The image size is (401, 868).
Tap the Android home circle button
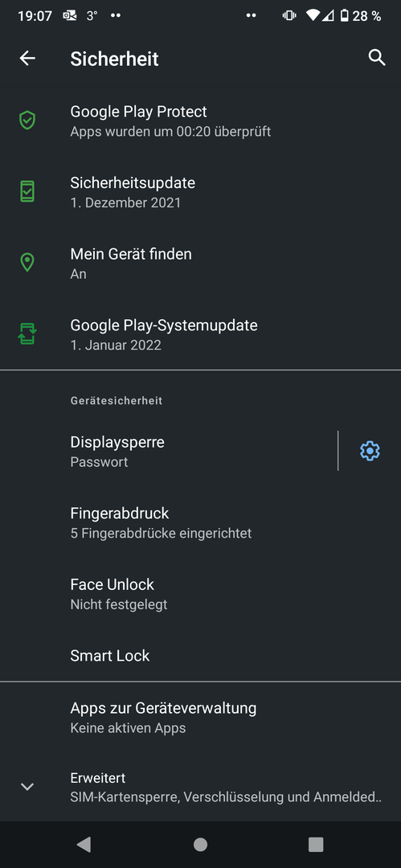pyautogui.click(x=201, y=844)
